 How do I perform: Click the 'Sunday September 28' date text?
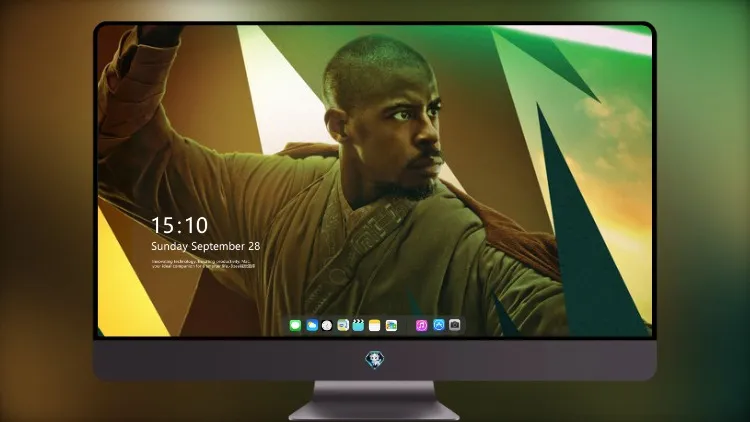pos(206,246)
